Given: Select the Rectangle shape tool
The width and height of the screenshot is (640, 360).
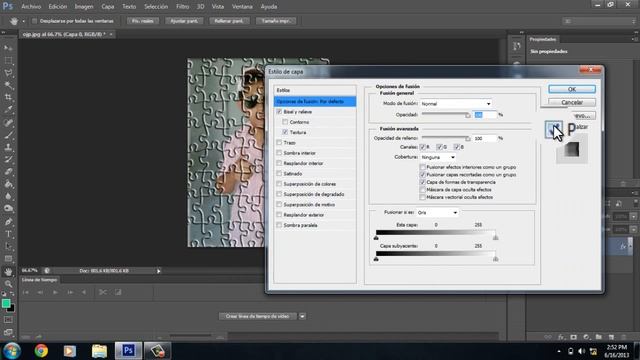Looking at the screenshot, I should pyautogui.click(x=8, y=258).
